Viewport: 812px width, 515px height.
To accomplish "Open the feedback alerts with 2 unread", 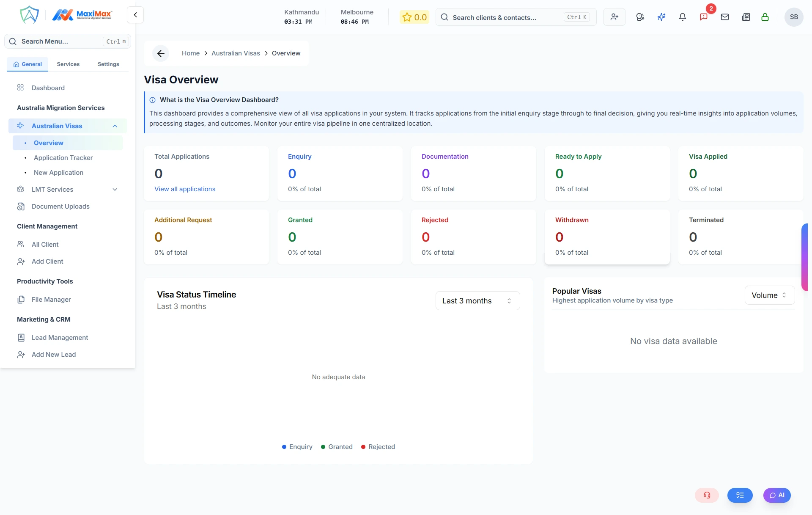I will [704, 17].
